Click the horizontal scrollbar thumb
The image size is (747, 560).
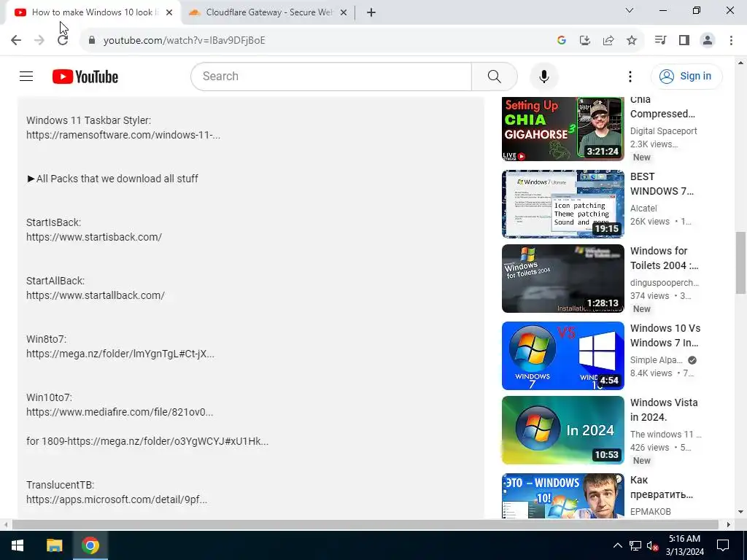[x=365, y=524]
